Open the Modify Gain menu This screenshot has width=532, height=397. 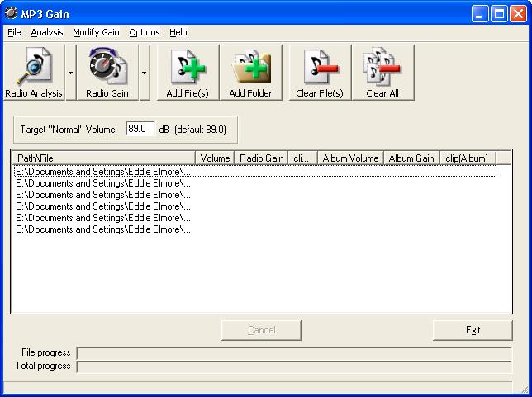point(96,32)
